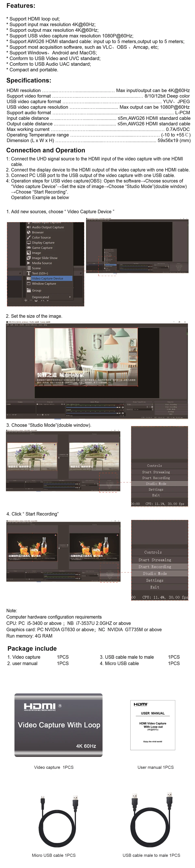Click Start Recording in step 4 Controls
The image size is (195, 868).
[x=155, y=567]
